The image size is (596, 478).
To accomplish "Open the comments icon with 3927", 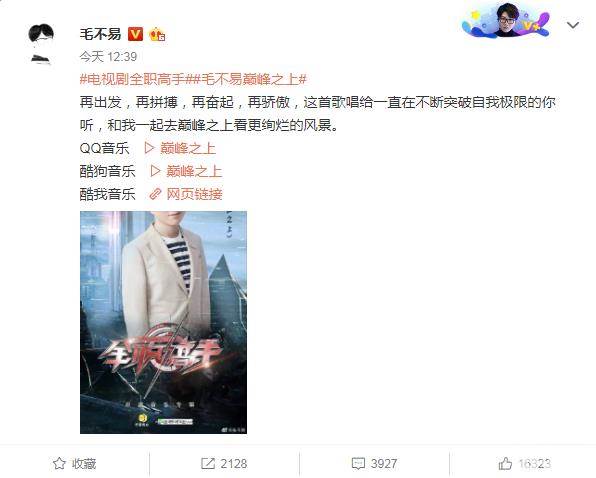I will click(374, 464).
